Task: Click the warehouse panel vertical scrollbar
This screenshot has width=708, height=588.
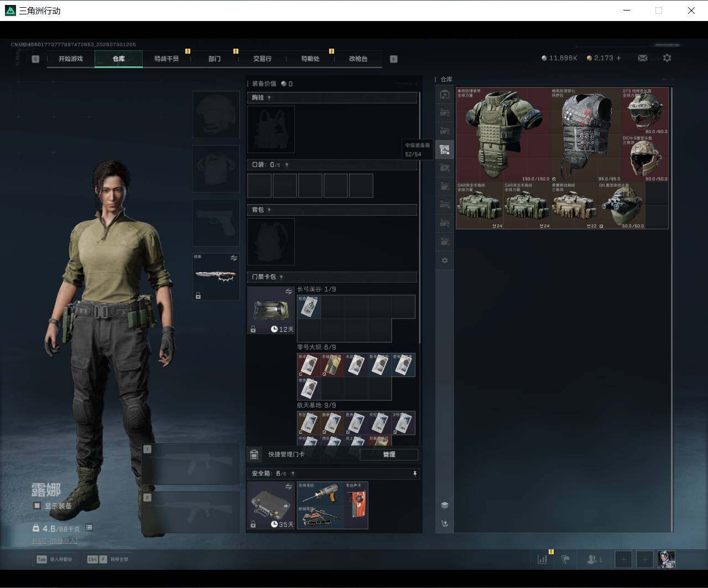Action: click(672, 309)
